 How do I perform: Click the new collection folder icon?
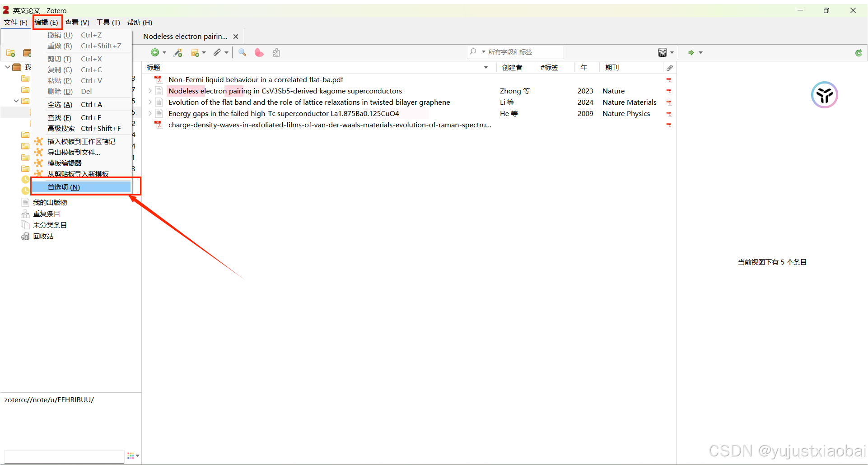11,53
